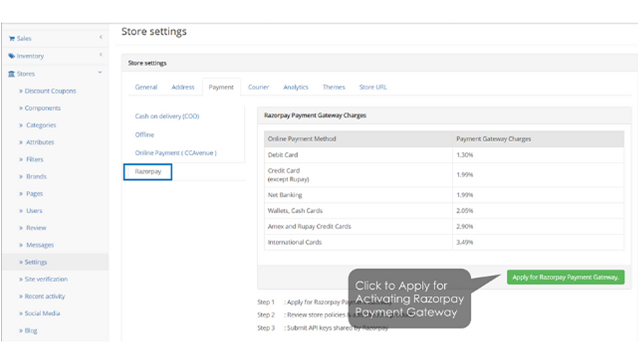Screen dimensions: 640x360
Task: Click the Inventory tag icon
Action: (11, 56)
